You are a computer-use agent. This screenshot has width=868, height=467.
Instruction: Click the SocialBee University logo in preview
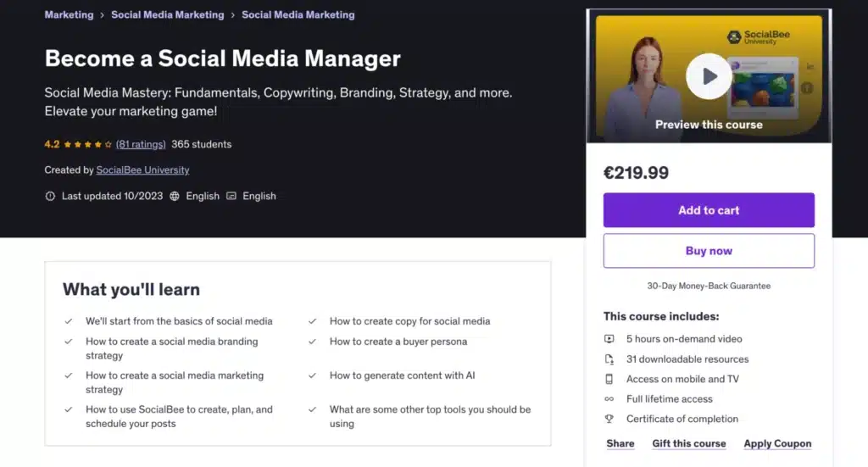click(x=758, y=37)
